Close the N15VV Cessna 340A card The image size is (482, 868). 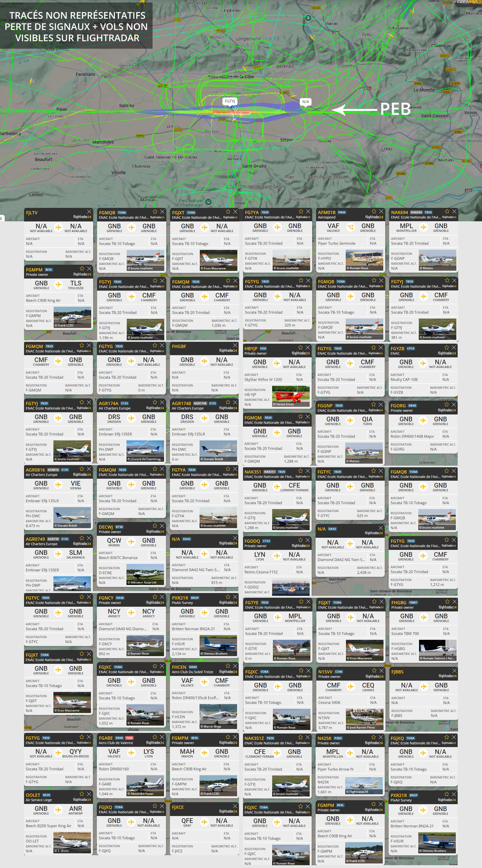coord(381,670)
